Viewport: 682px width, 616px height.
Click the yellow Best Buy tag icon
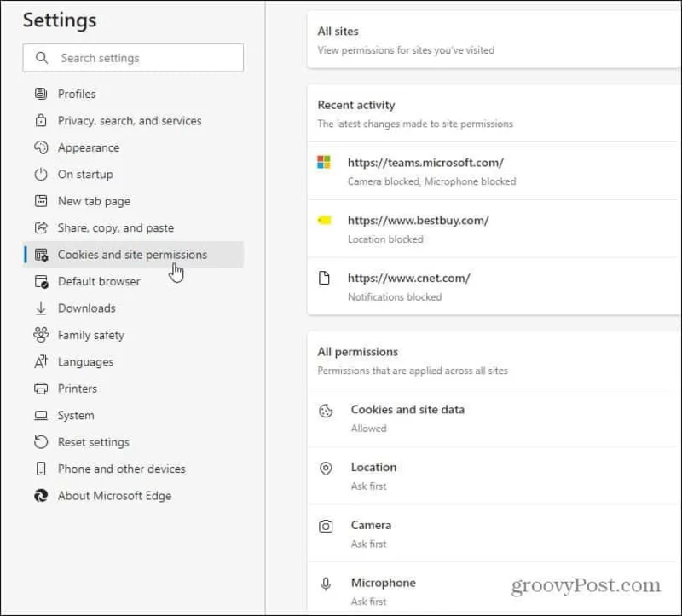(x=325, y=220)
